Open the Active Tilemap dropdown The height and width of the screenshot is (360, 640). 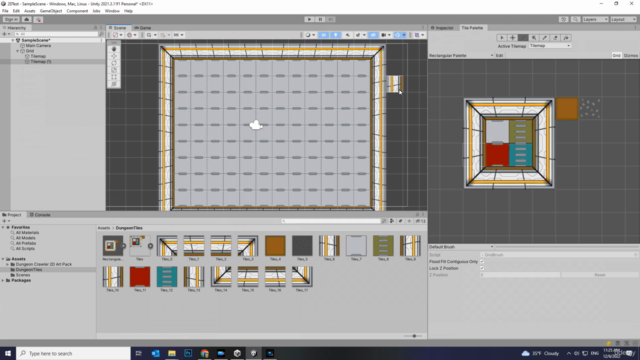(550, 46)
